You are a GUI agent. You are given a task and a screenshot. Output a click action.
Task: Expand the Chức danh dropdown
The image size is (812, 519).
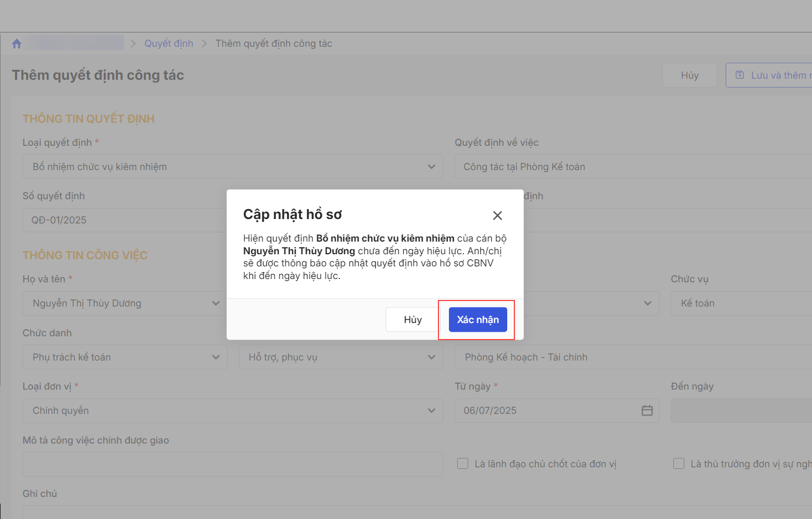(216, 357)
